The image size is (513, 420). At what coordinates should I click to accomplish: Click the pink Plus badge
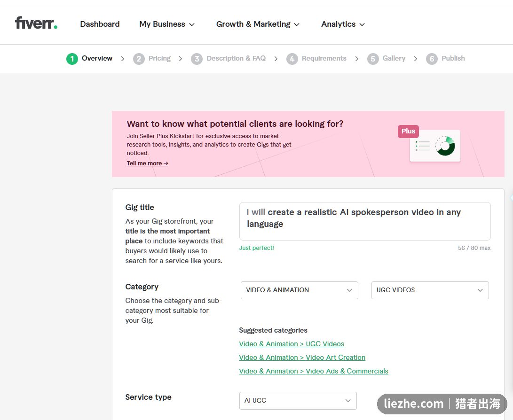coord(408,131)
